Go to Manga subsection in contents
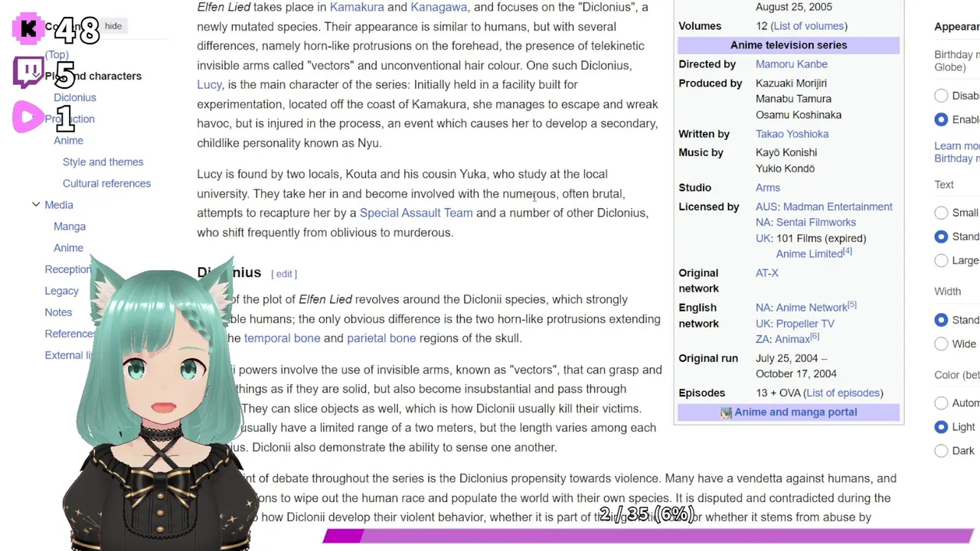 pyautogui.click(x=70, y=227)
